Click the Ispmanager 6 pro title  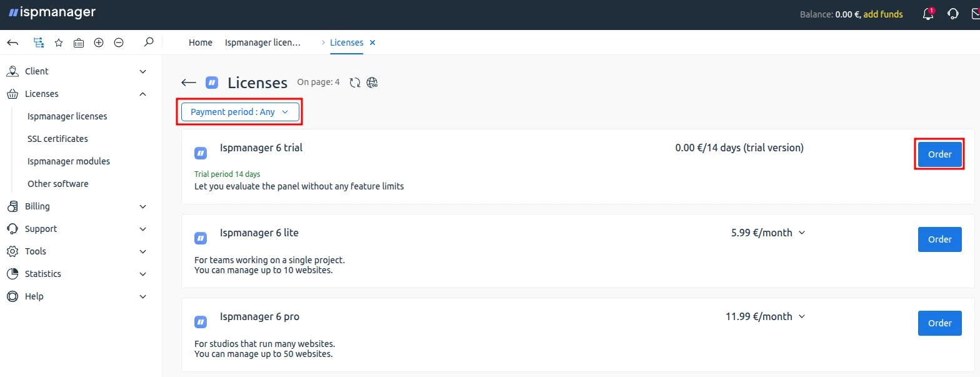point(259,316)
